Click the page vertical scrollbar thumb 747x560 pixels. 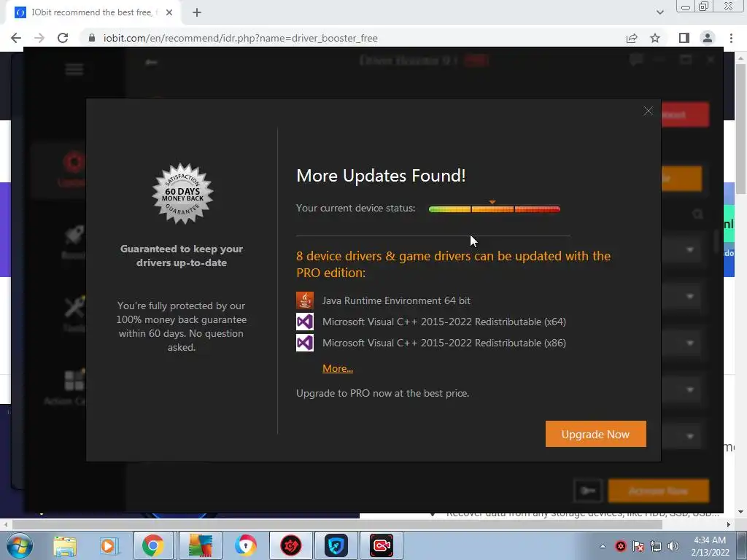point(740,128)
